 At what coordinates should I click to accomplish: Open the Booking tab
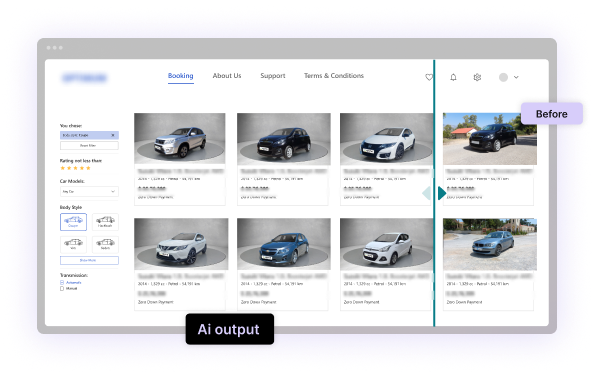pos(180,76)
